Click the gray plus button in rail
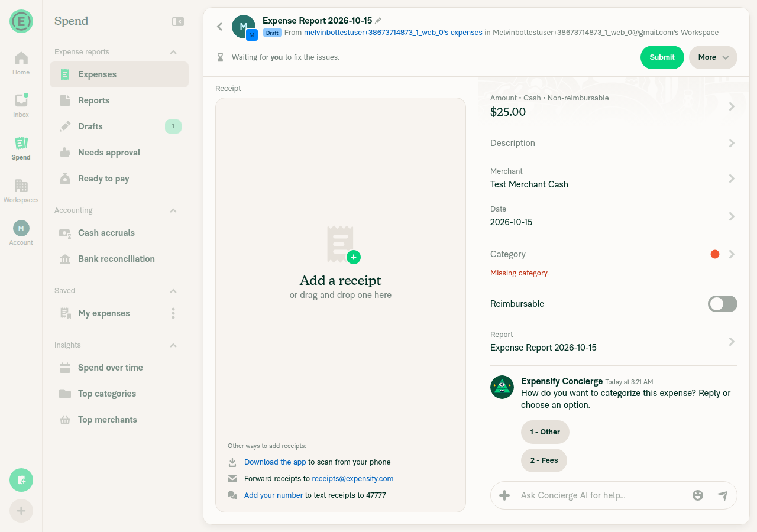Viewport: 757px width, 532px height. pos(21,511)
